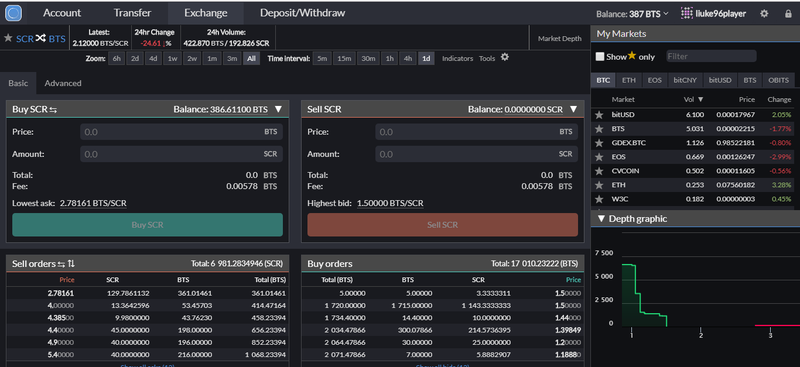
Task: Star the bitUSD market row
Action: [x=599, y=115]
